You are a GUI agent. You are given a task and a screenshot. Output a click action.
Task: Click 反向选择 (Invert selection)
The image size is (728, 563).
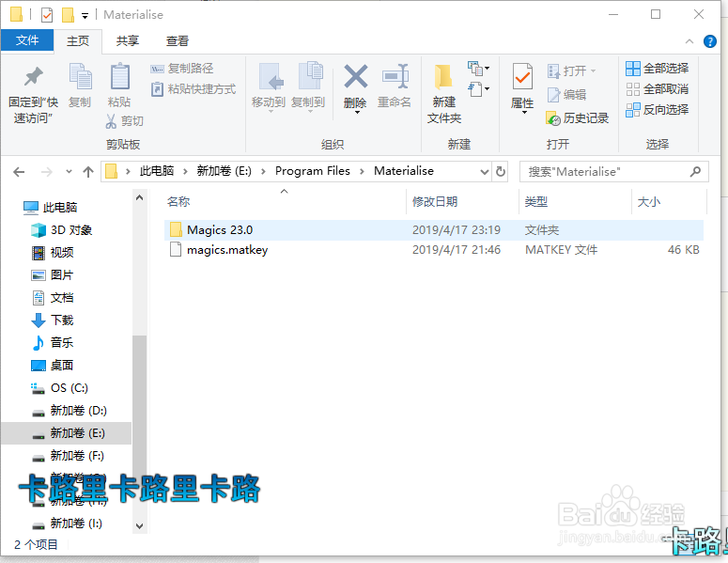pyautogui.click(x=657, y=110)
